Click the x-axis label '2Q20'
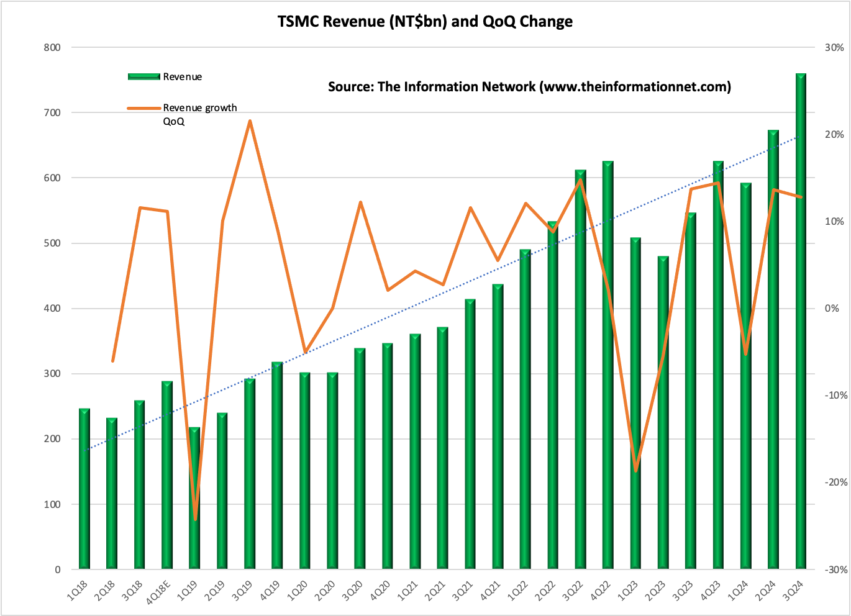Viewport: 851px width, 616px height. (x=324, y=589)
